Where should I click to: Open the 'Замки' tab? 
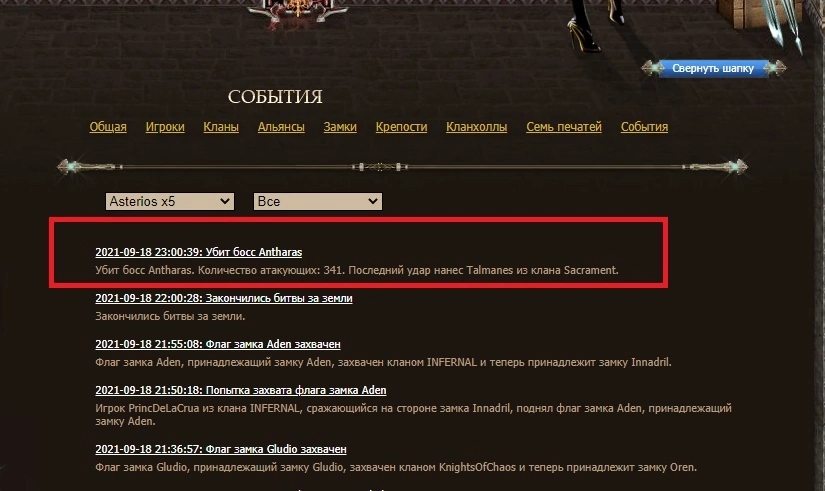click(x=340, y=127)
